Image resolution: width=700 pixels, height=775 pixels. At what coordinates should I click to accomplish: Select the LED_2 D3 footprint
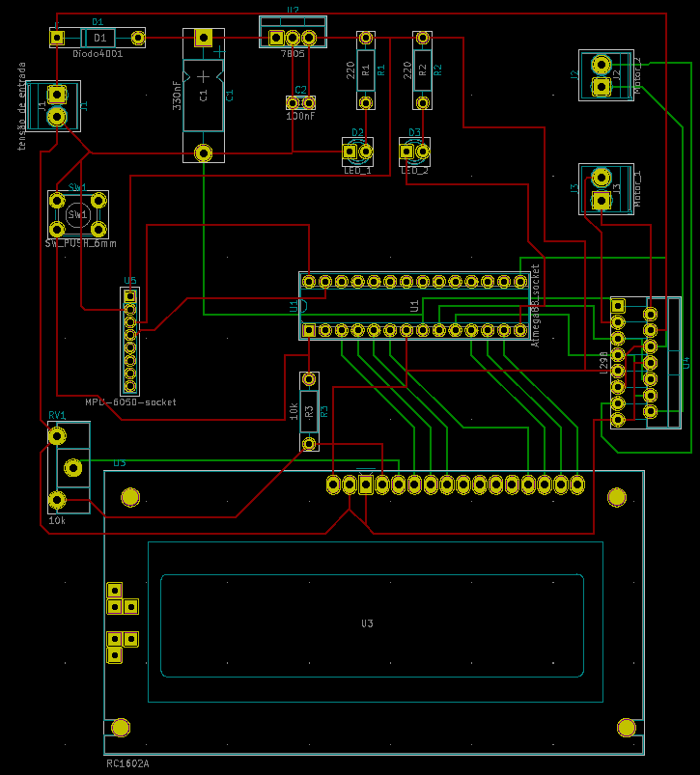pyautogui.click(x=414, y=151)
